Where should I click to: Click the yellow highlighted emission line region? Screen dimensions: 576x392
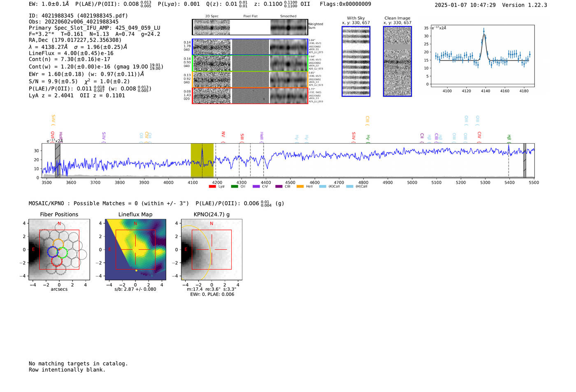202,160
